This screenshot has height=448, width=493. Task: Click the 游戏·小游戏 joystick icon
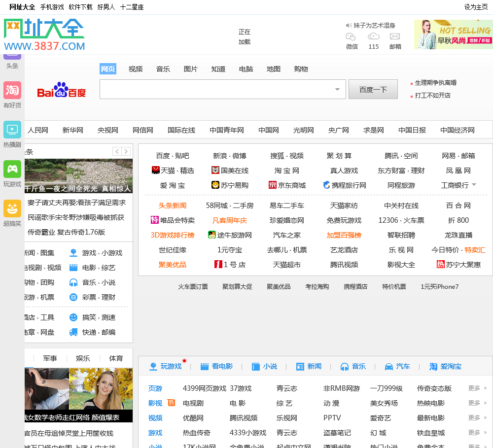[x=73, y=253]
